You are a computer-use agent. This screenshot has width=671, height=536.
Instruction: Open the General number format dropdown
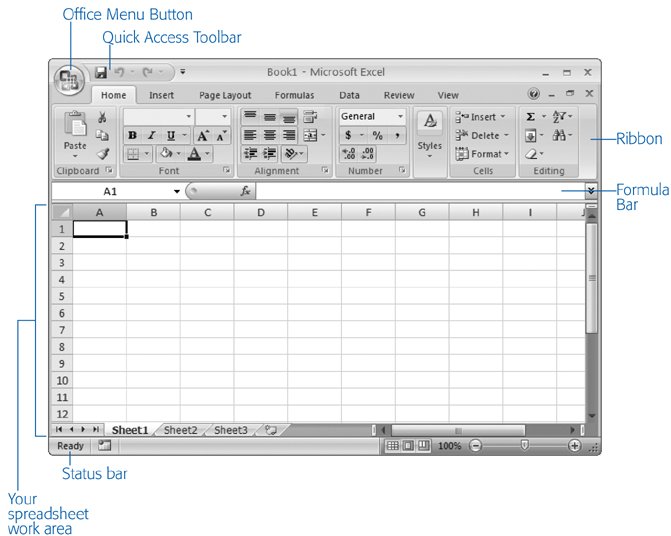[372, 116]
